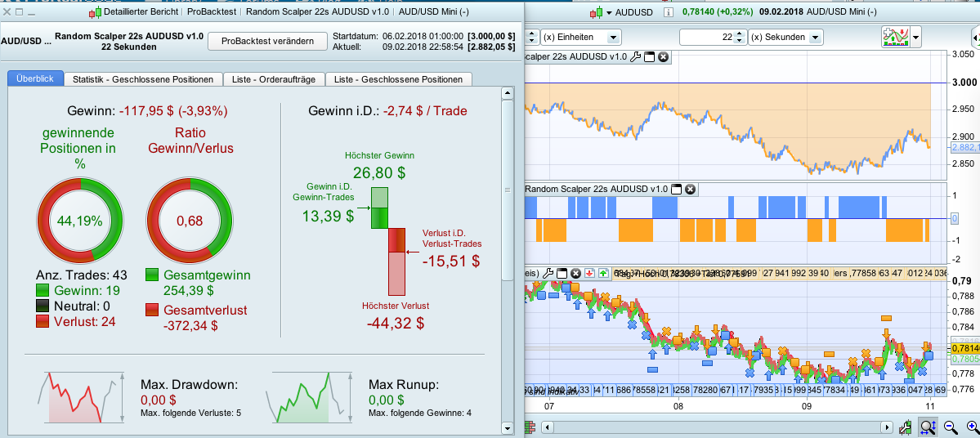
Task: Click chart horizontal scrollbar right arrow
Action: (x=887, y=428)
